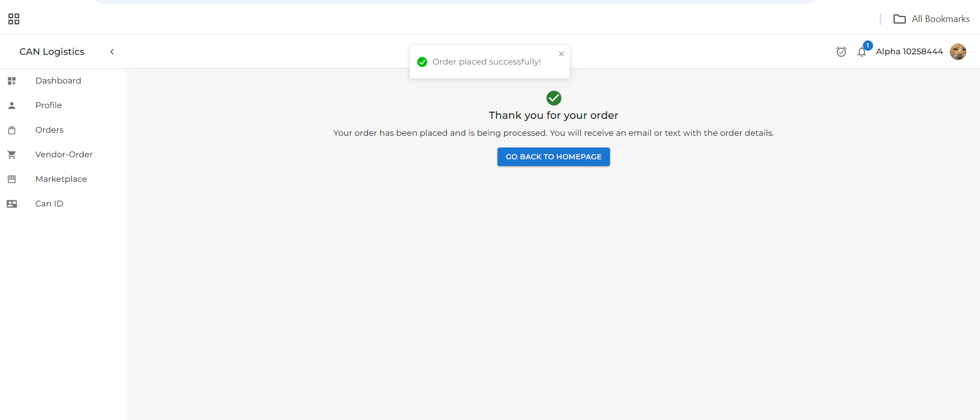Open the Vendor-Order section

click(x=64, y=154)
